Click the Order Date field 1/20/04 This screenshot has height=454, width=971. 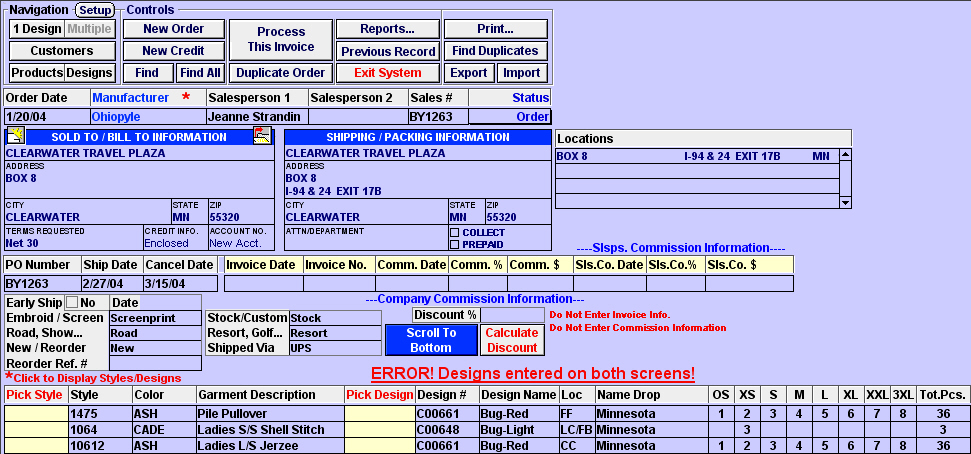point(46,116)
